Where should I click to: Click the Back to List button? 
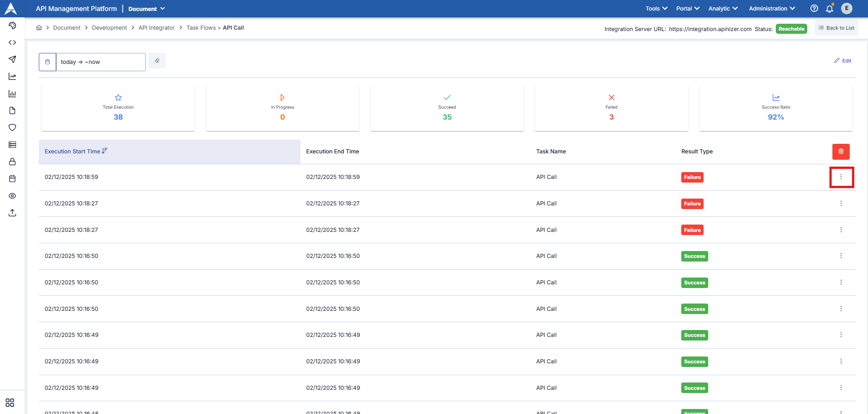(x=836, y=28)
